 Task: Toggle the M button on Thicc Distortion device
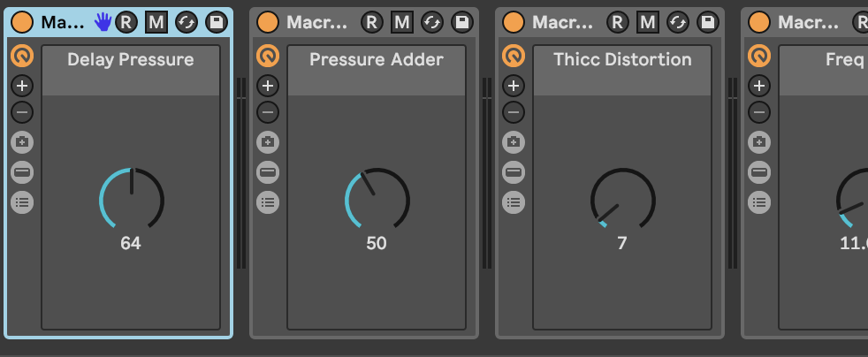coord(648,22)
